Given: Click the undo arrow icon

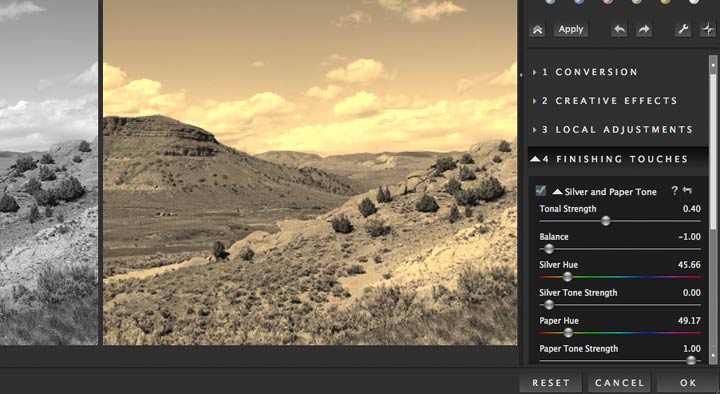Looking at the screenshot, I should coord(619,30).
